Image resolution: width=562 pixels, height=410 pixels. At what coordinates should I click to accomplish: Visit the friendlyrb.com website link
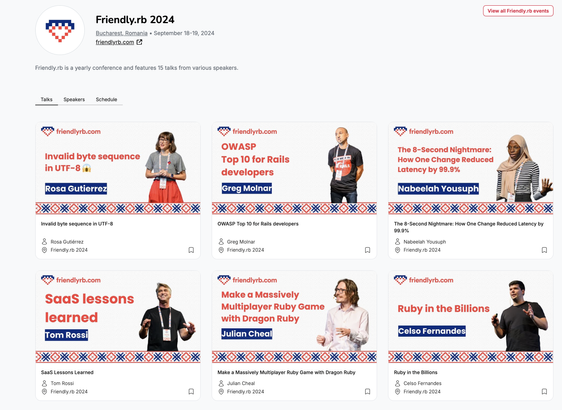click(x=115, y=42)
